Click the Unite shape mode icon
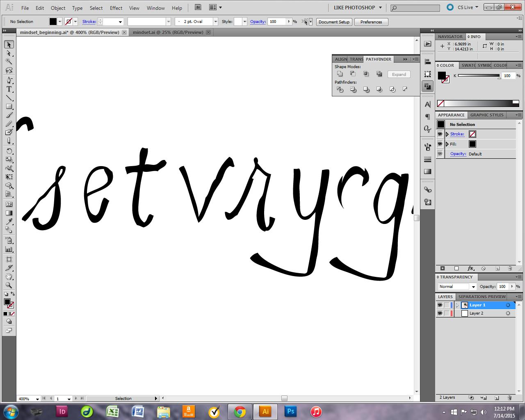This screenshot has height=420, width=525. [x=340, y=74]
